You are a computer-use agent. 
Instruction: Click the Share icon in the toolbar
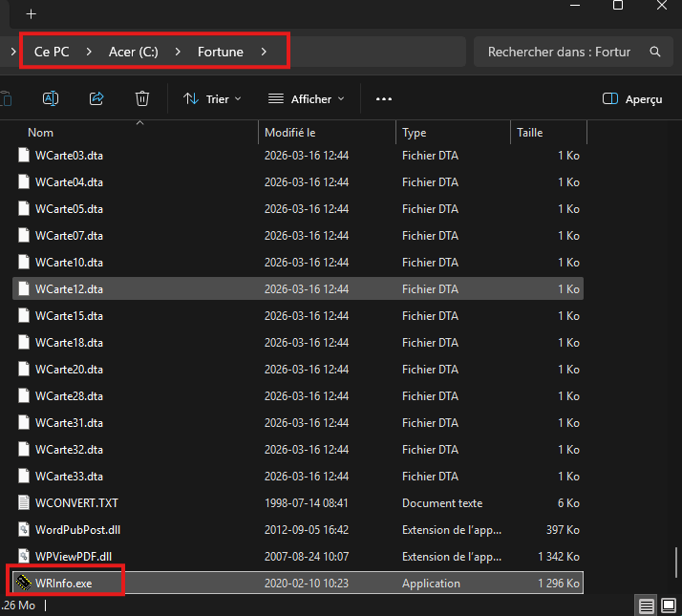coord(96,98)
